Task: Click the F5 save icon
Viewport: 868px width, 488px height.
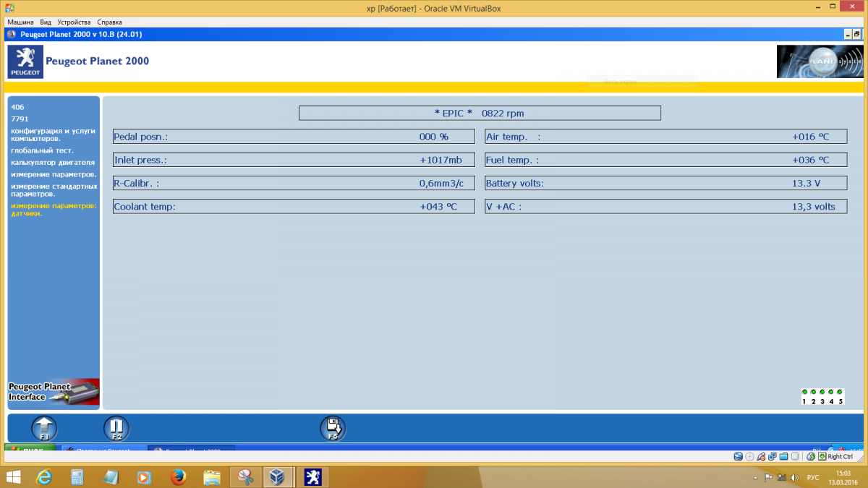Action: (333, 428)
